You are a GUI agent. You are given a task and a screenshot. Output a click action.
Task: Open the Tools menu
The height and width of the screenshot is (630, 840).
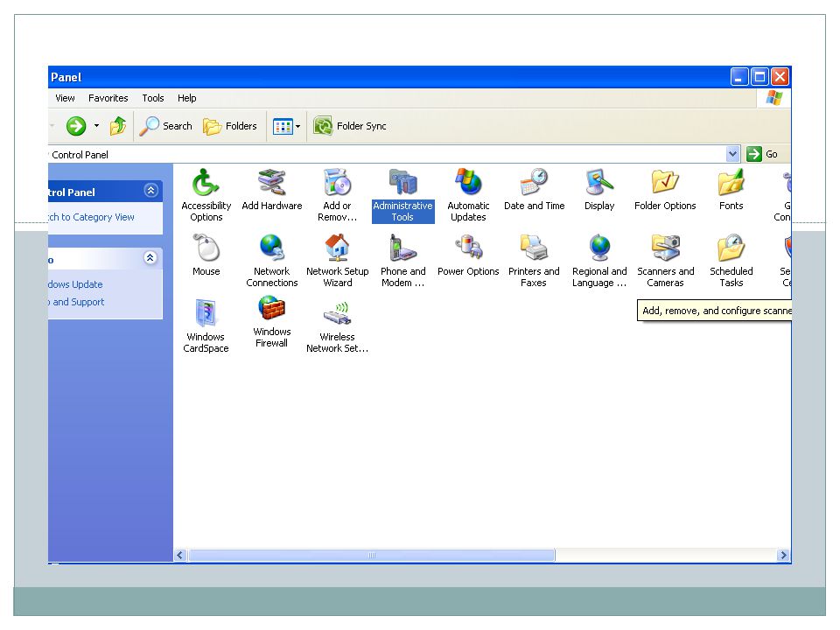click(x=152, y=98)
